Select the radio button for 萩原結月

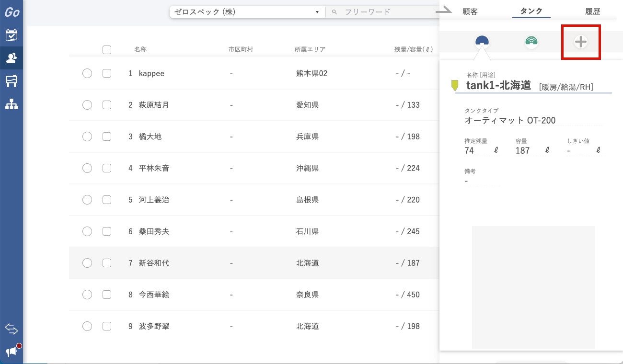(x=87, y=105)
